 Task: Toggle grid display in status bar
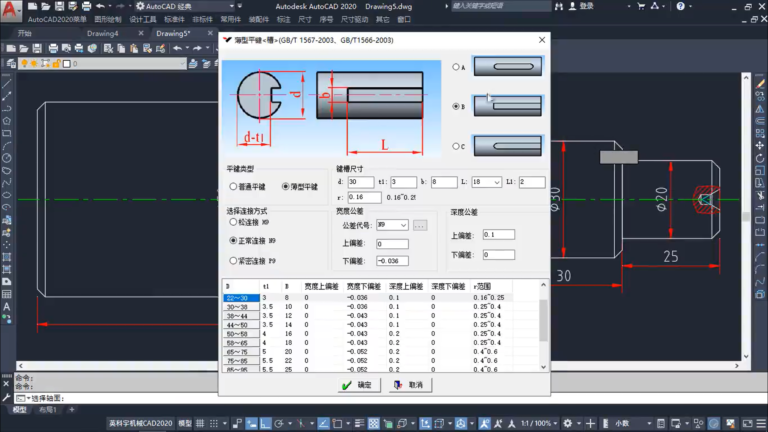click(x=200, y=423)
